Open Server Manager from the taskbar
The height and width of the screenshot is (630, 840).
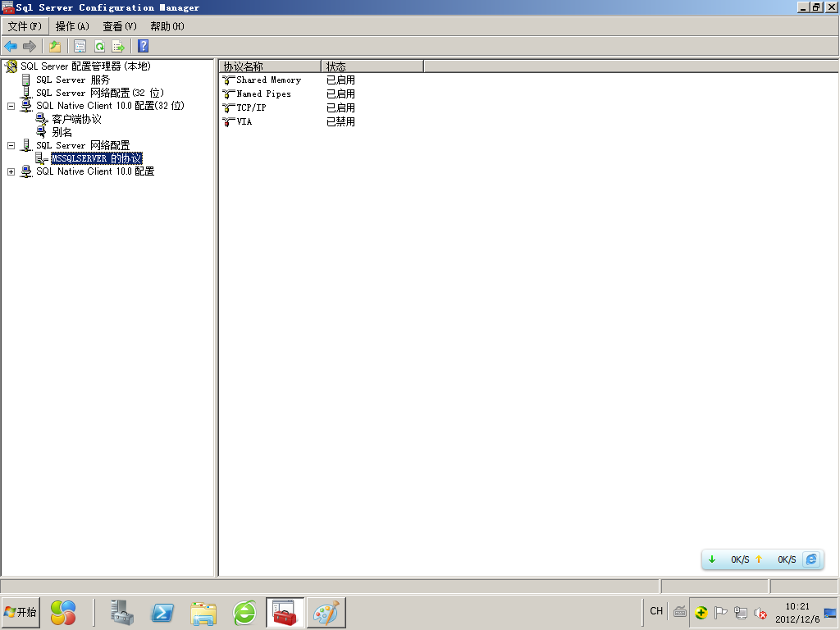(x=122, y=612)
